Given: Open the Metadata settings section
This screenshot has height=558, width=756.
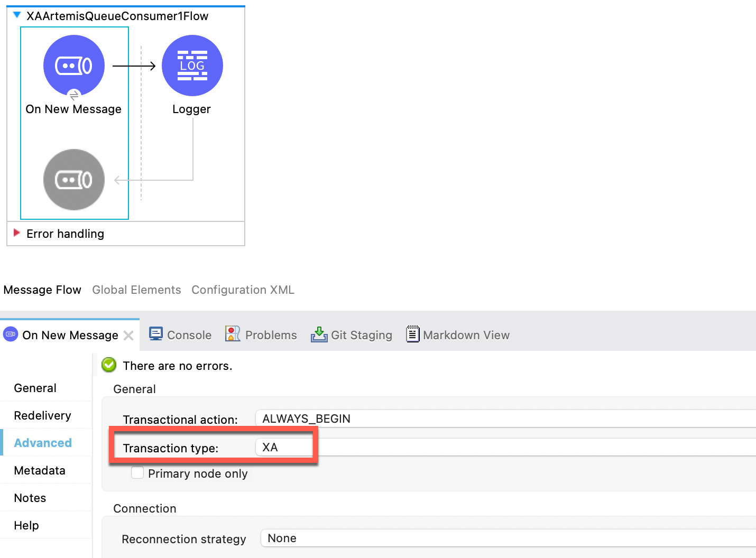Looking at the screenshot, I should pos(40,470).
